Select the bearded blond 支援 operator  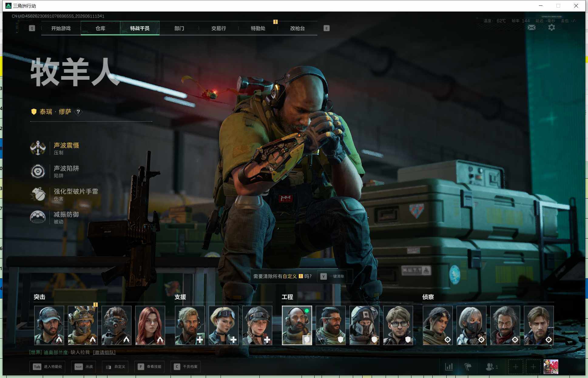(190, 325)
